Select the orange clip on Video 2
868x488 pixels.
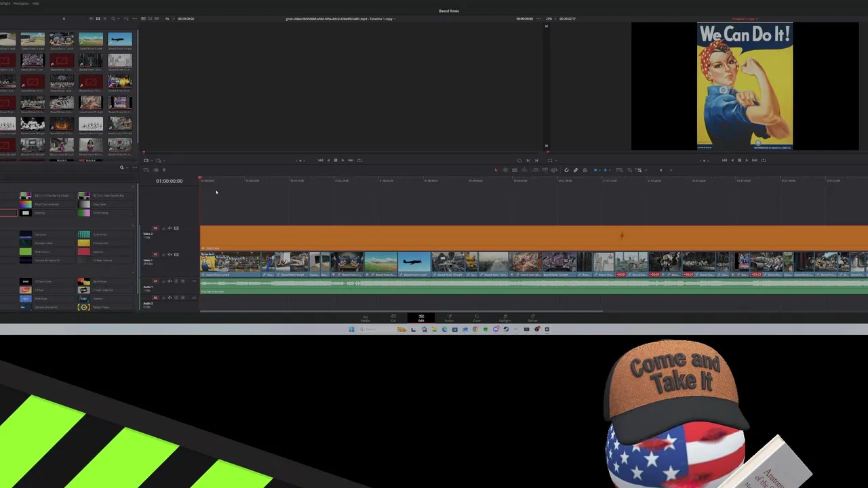534,237
